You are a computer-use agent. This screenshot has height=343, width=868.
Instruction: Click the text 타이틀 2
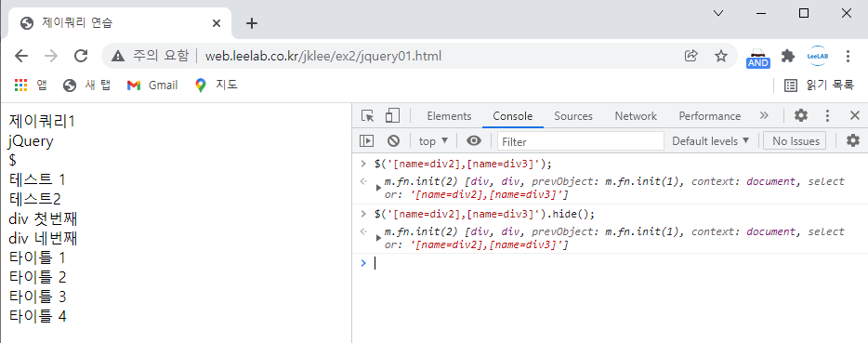[38, 277]
